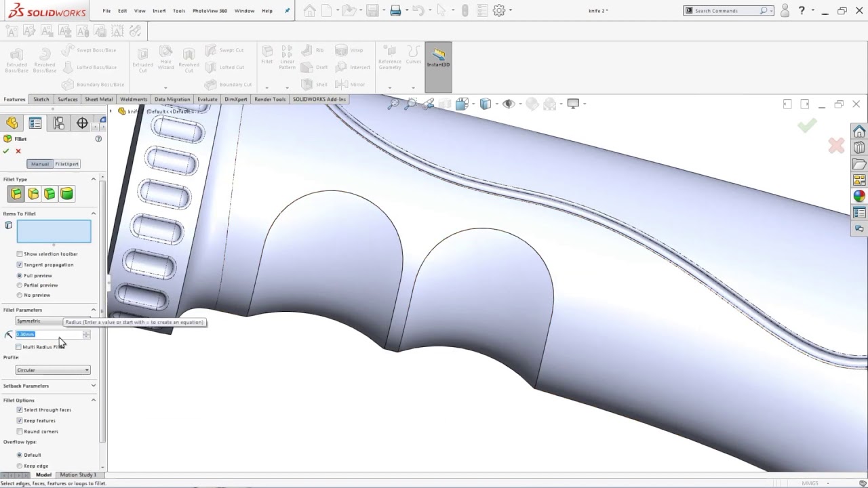This screenshot has height=488, width=868.
Task: Accept the fillet with the green checkmark
Action: [x=6, y=151]
